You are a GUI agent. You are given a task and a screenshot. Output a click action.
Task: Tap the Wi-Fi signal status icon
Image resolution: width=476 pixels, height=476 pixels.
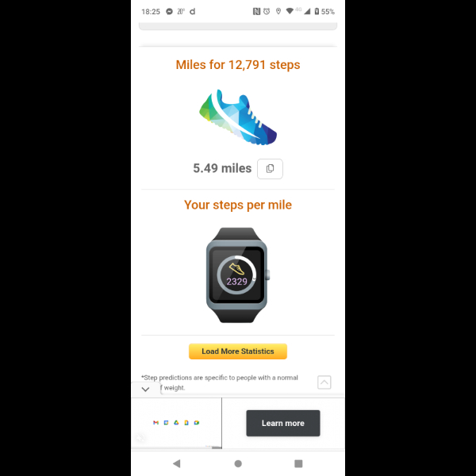coord(290,11)
